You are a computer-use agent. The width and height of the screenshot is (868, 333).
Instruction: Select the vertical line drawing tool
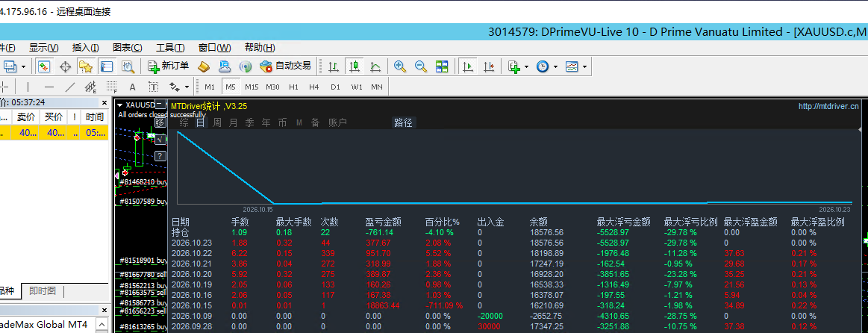[28, 87]
